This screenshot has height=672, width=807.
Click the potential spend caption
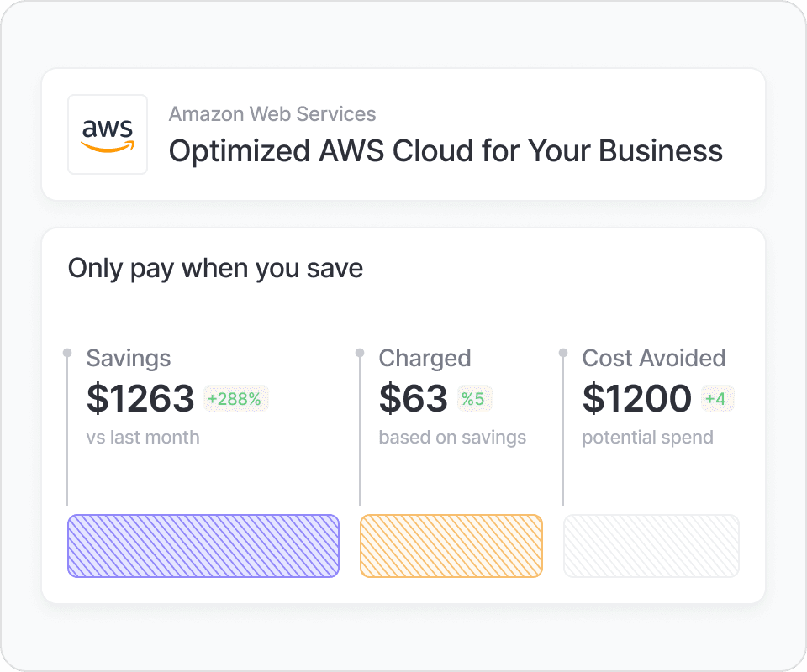(647, 437)
